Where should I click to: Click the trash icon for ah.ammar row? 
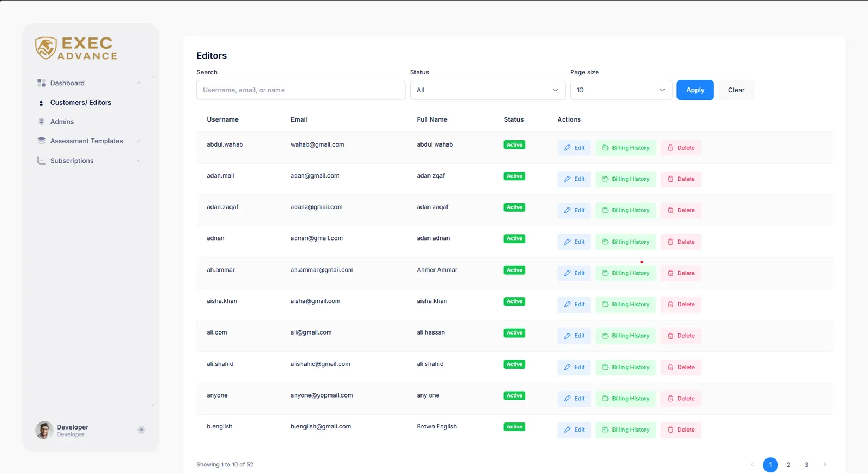click(x=671, y=273)
